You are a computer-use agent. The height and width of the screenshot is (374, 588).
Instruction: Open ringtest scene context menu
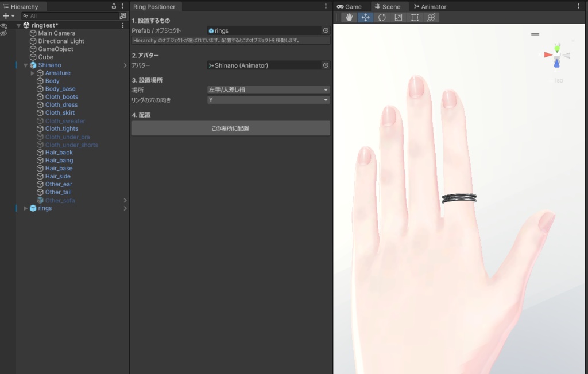(123, 25)
